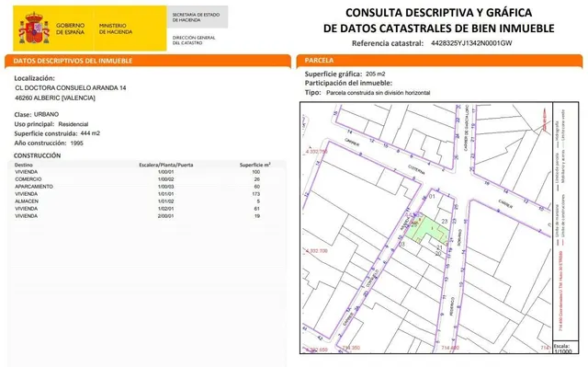Select cadastral reference 4428325YJ1342N0001GW
Viewport: 588px width, 367px height.
pos(471,43)
